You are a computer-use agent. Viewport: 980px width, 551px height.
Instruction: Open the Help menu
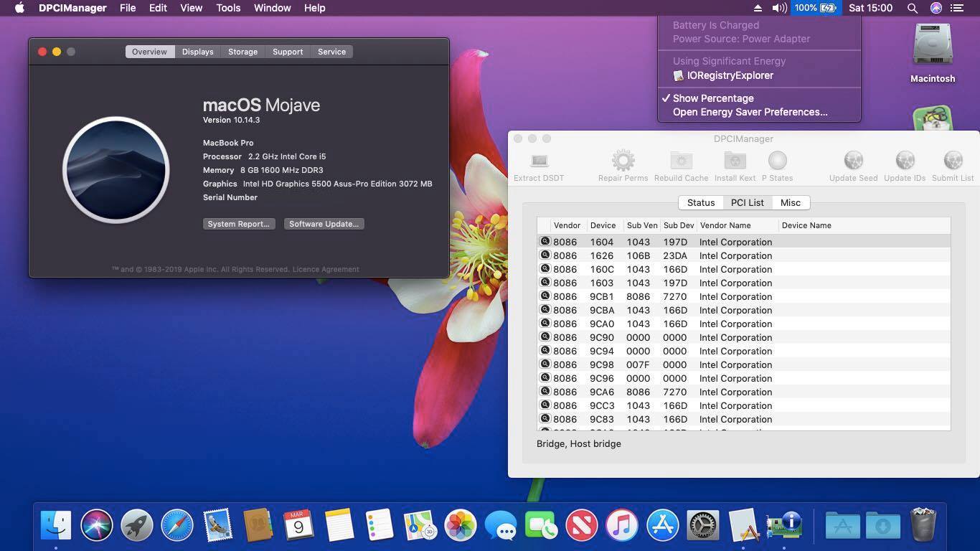point(315,8)
